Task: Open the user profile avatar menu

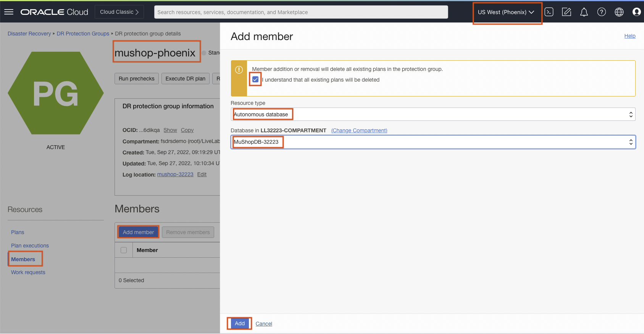Action: (x=636, y=12)
